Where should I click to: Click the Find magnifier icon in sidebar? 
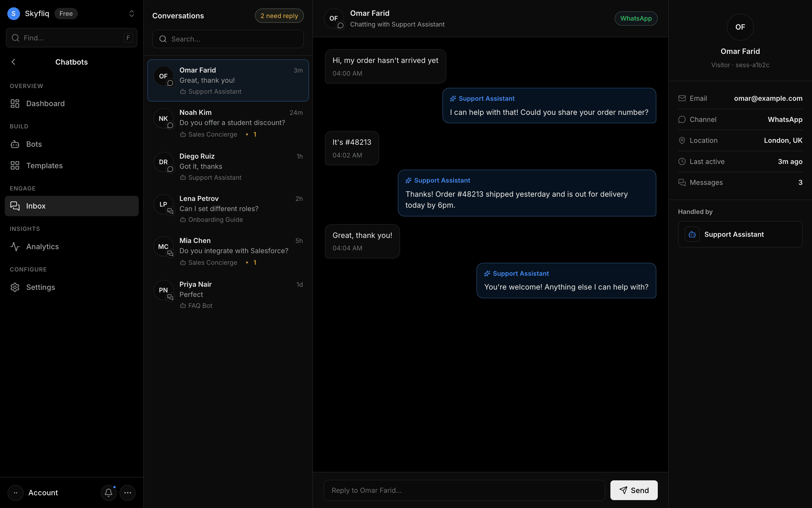tap(16, 38)
